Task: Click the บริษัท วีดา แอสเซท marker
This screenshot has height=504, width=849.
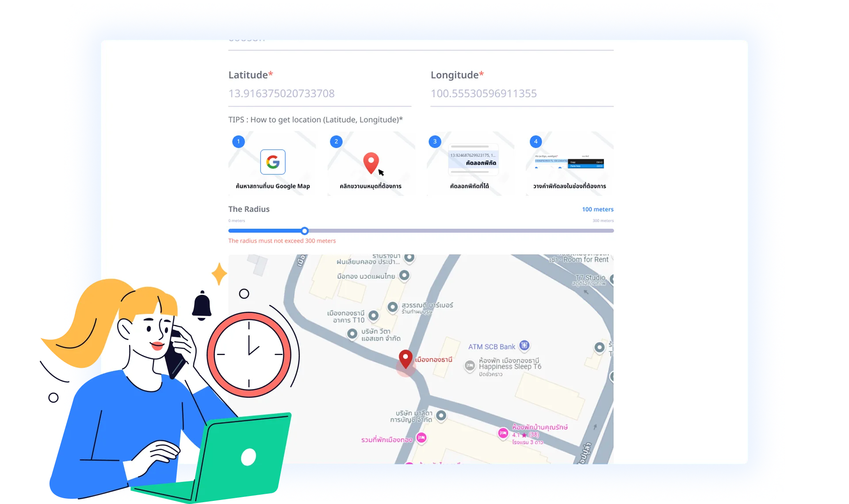Action: tap(352, 334)
